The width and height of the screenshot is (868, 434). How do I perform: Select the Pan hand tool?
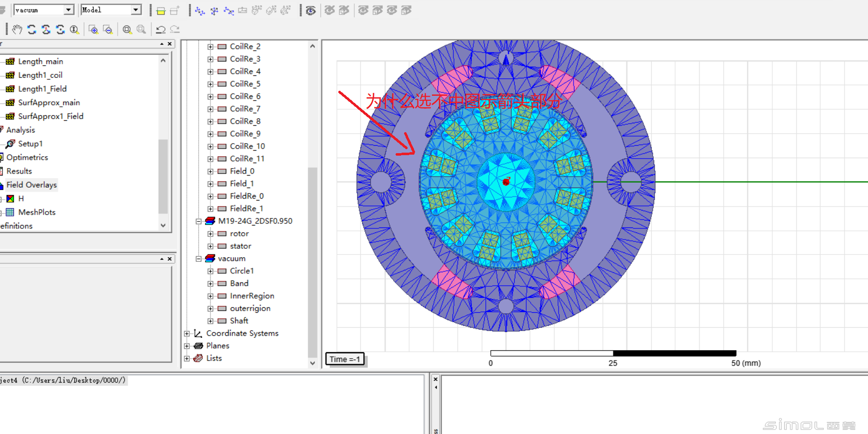point(17,29)
